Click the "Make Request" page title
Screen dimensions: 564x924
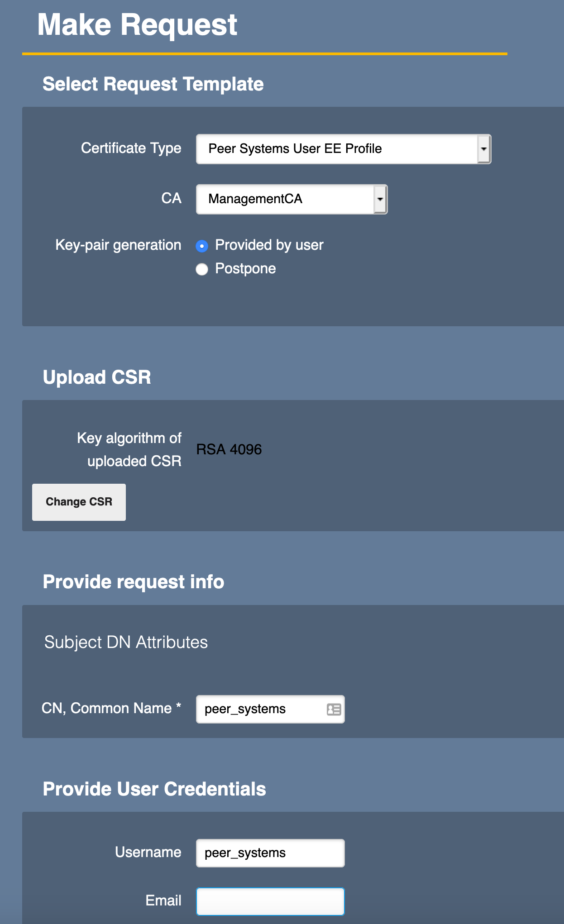[137, 25]
